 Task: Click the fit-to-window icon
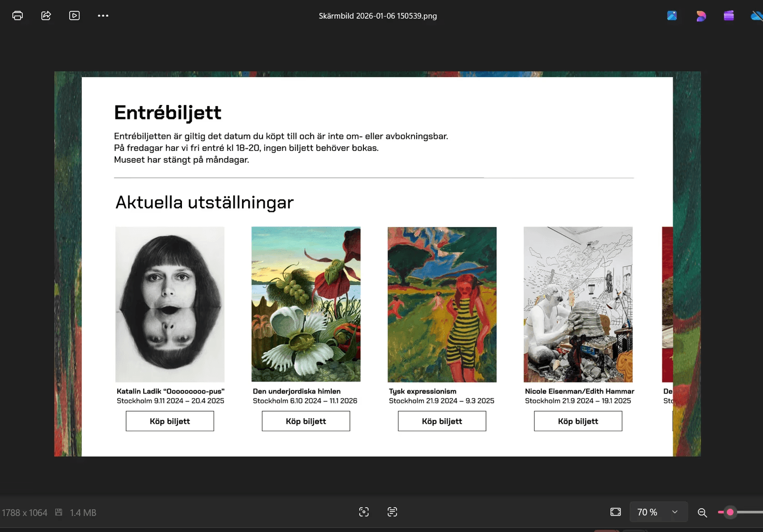[616, 512]
